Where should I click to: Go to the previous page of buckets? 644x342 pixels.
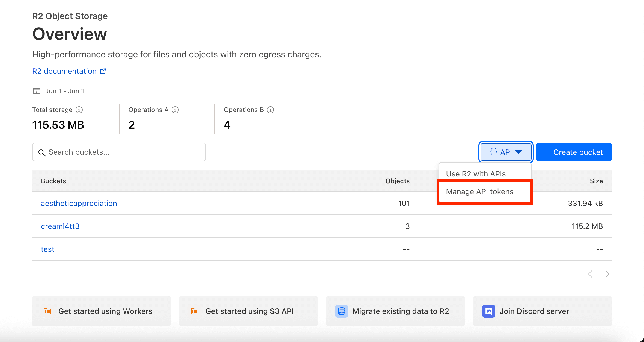(x=590, y=274)
